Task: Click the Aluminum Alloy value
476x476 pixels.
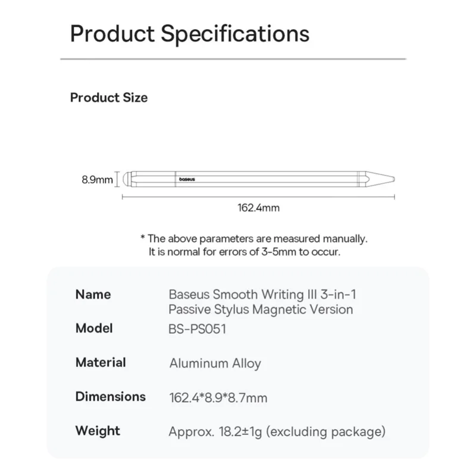Action: click(x=215, y=363)
